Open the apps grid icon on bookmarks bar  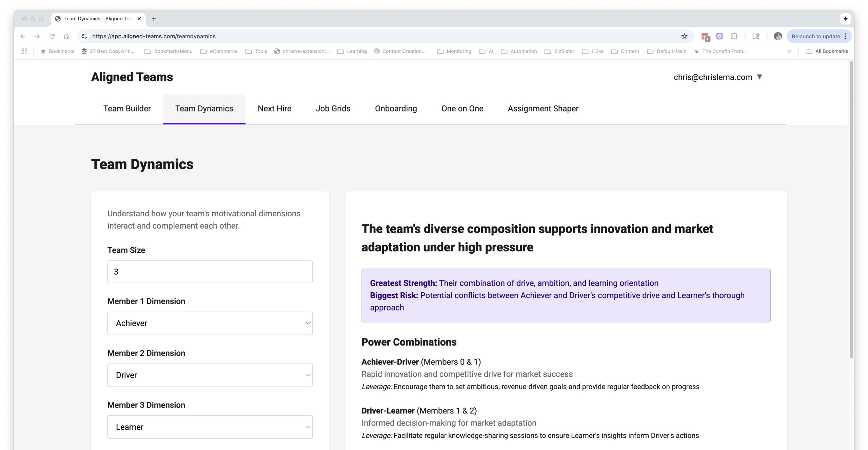[24, 51]
